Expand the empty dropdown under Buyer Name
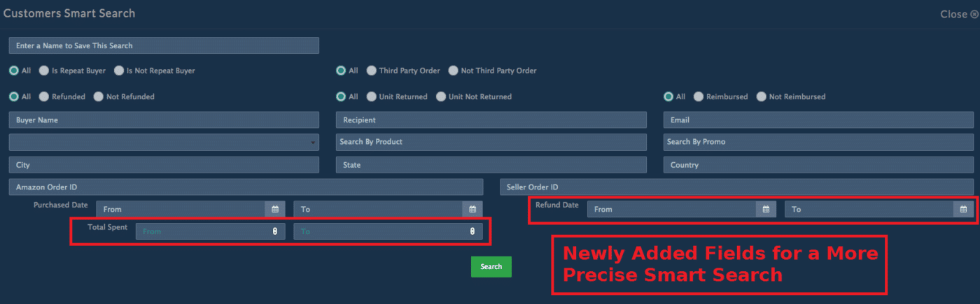This screenshot has height=304, width=980. pos(164,143)
